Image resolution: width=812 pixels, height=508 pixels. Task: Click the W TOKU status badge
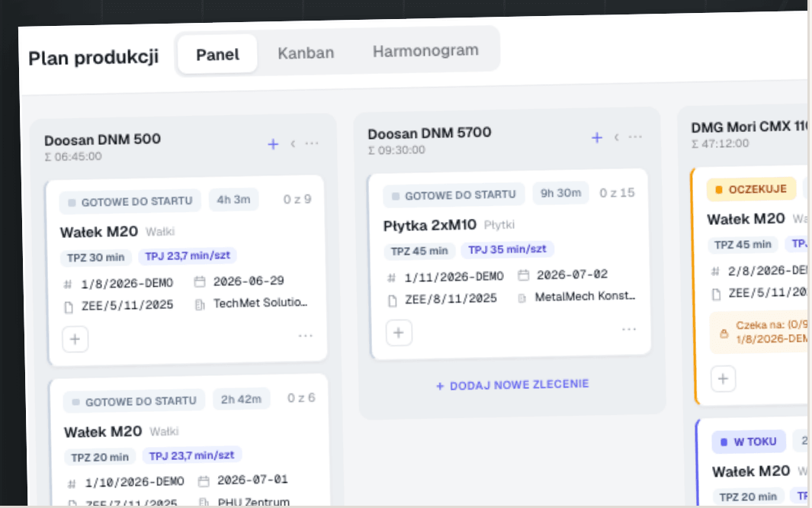749,442
